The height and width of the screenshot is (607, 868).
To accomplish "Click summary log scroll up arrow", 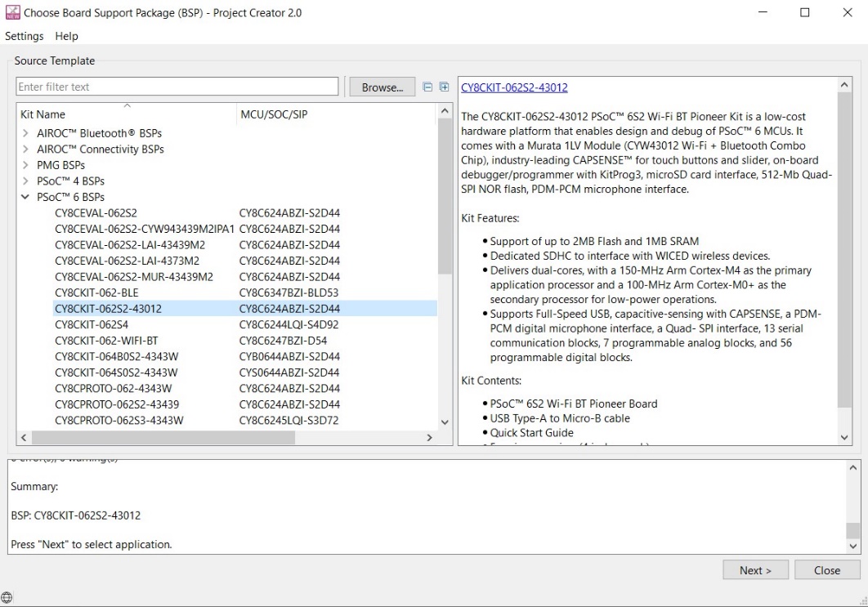I will tap(853, 468).
